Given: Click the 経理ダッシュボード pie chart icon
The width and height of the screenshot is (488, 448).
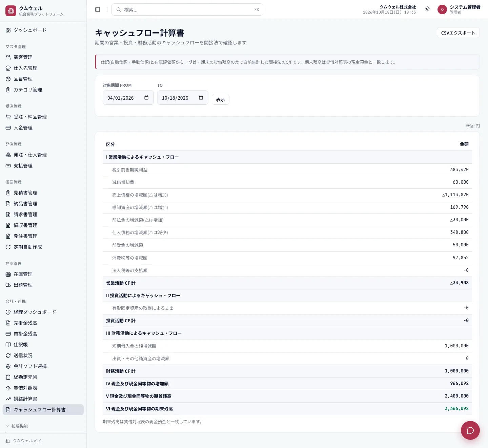Looking at the screenshot, I should click(x=8, y=312).
